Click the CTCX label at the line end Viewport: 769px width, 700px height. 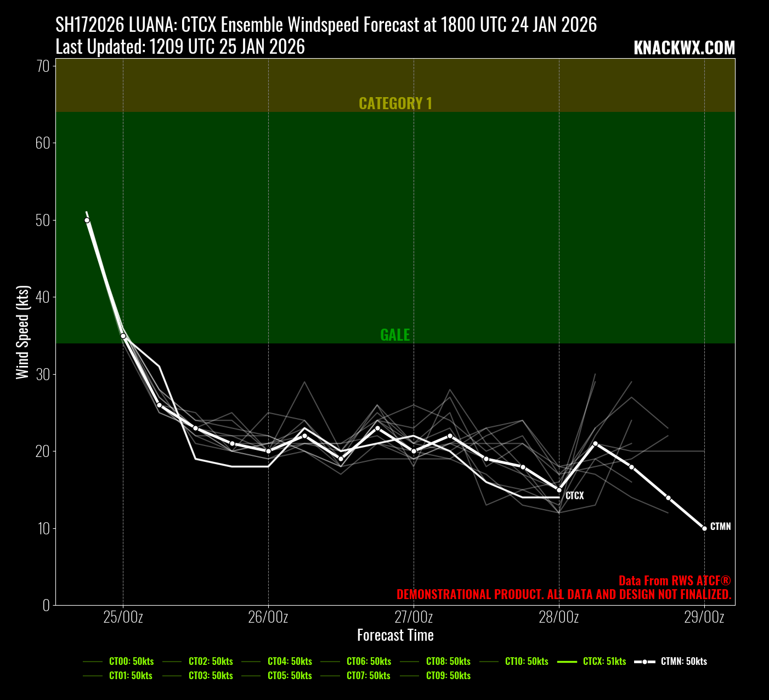point(574,496)
